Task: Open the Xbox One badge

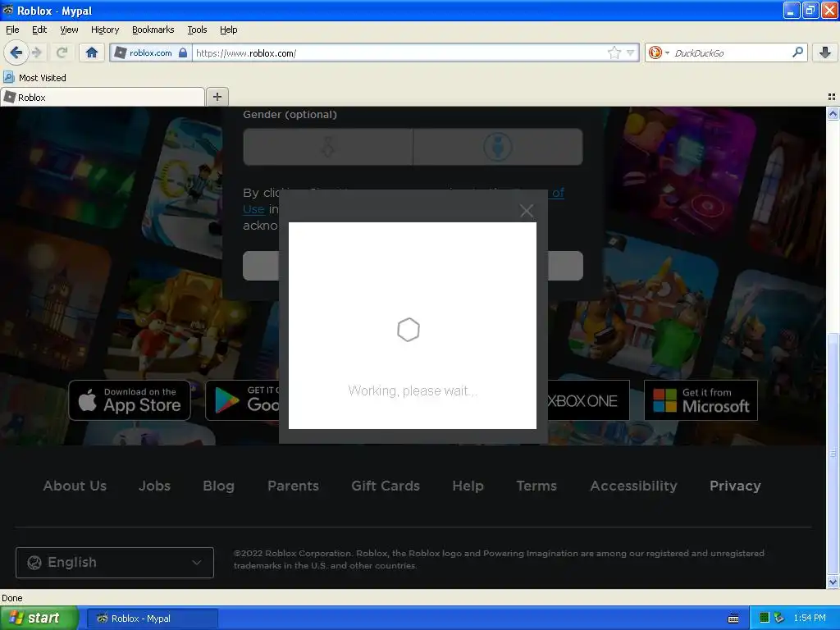Action: point(588,400)
